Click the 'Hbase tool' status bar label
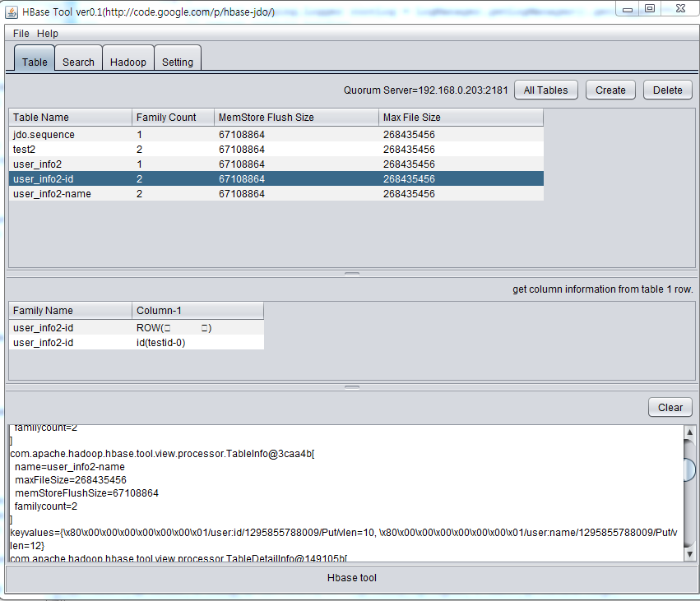The height and width of the screenshot is (601, 700). (x=352, y=578)
